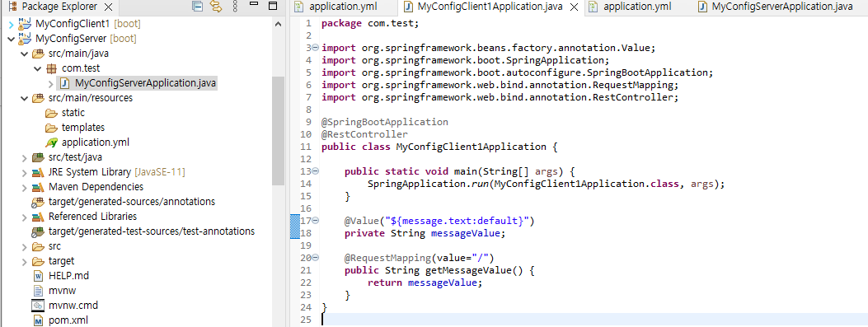Close the MyConfigClient1Application.java editor tab
This screenshot has width=868, height=327.
574,7
